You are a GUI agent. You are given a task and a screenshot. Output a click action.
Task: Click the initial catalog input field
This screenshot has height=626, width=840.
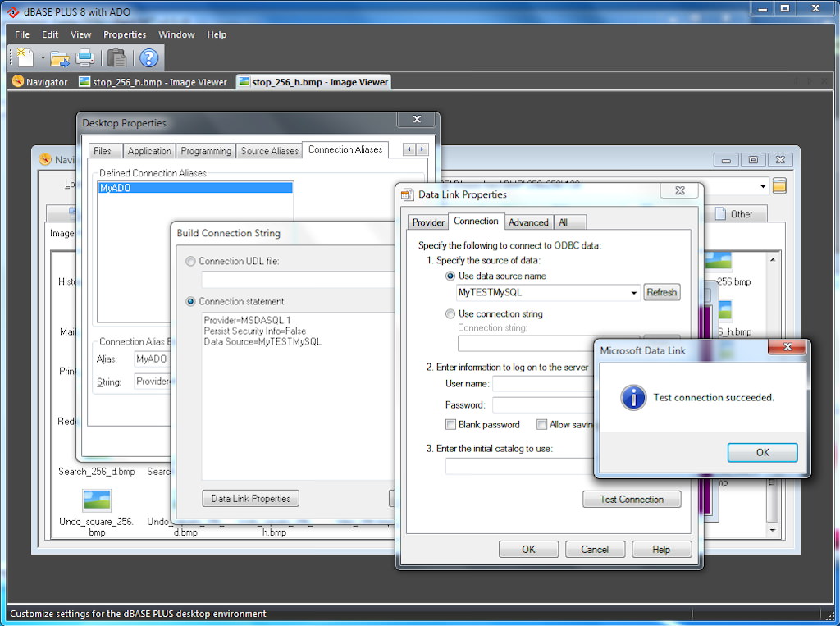(x=519, y=466)
